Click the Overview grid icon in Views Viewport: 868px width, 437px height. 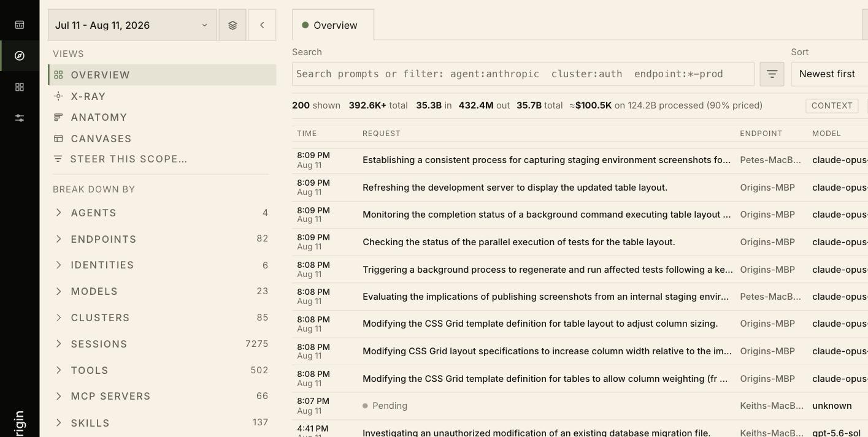(58, 75)
